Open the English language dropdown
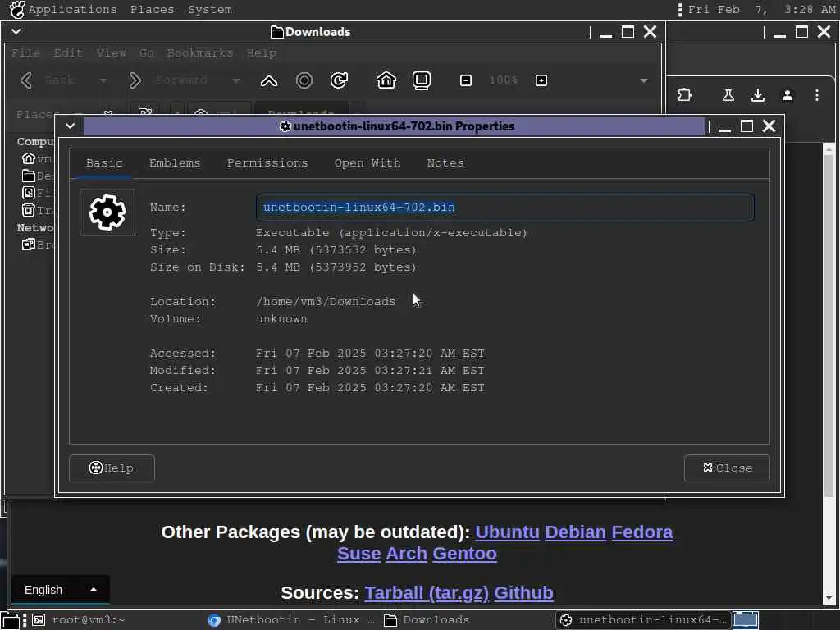The image size is (840, 630). point(60,590)
